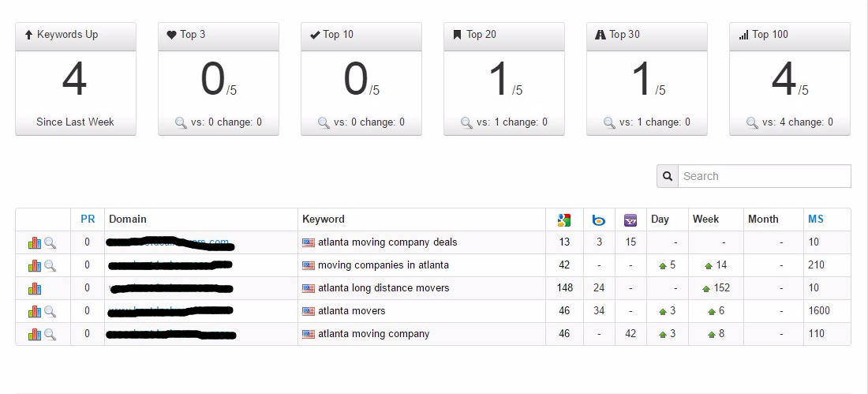Click the Bing column header icon

pyautogui.click(x=599, y=220)
